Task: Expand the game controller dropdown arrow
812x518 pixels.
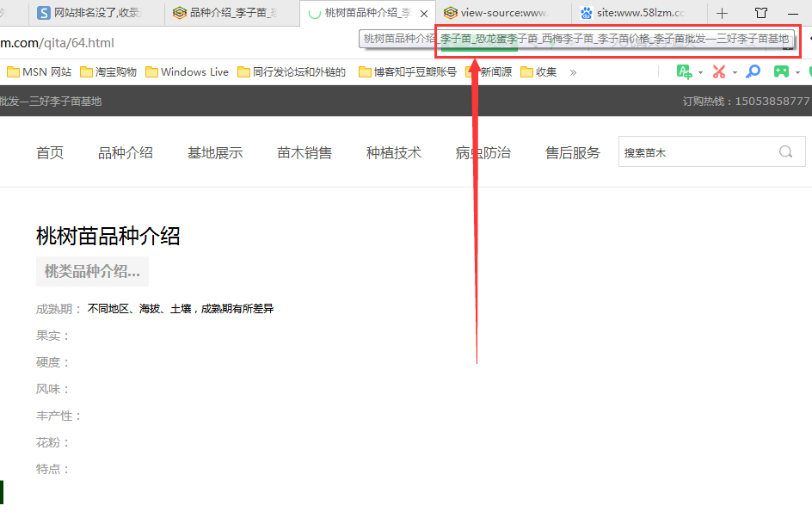Action: pyautogui.click(x=797, y=73)
